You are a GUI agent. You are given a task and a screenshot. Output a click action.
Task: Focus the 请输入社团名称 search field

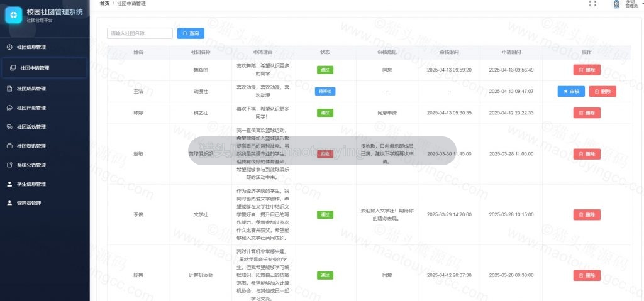click(x=140, y=33)
